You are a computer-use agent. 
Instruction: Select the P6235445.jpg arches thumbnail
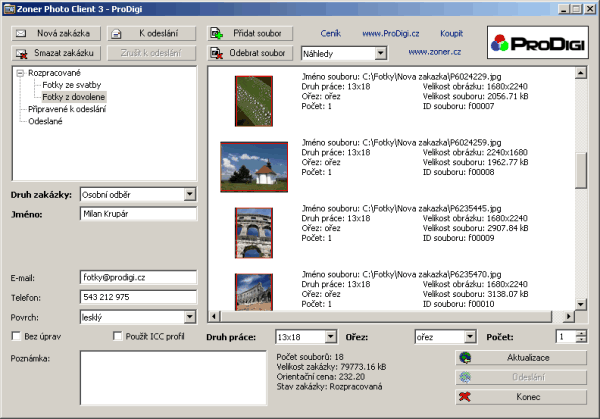[254, 233]
